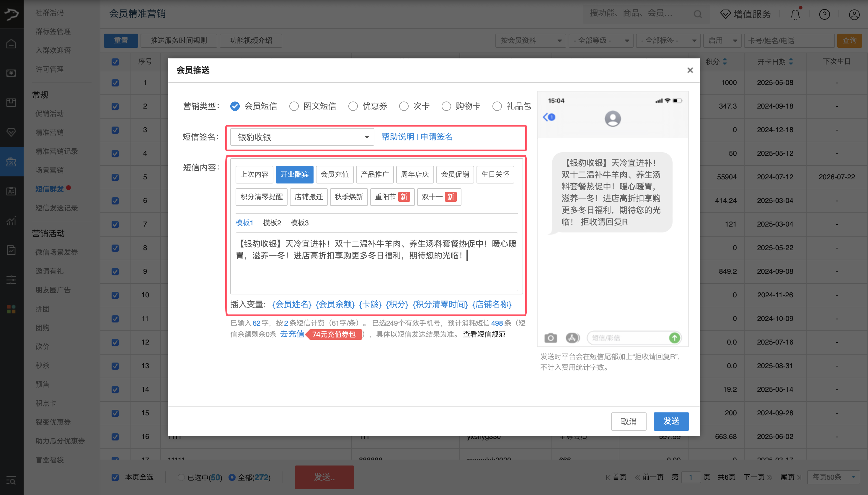Click the camera icon in phone preview
868x495 pixels.
(x=551, y=337)
